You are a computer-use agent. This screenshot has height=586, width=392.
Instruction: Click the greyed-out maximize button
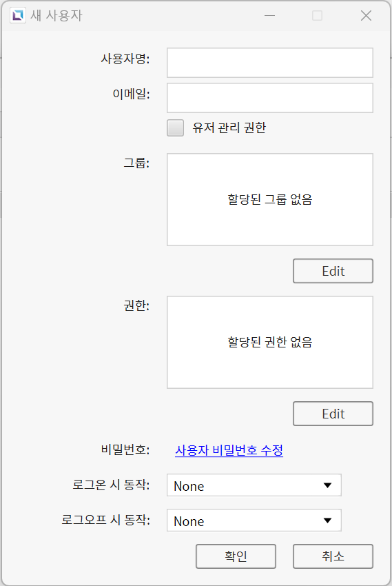(318, 15)
